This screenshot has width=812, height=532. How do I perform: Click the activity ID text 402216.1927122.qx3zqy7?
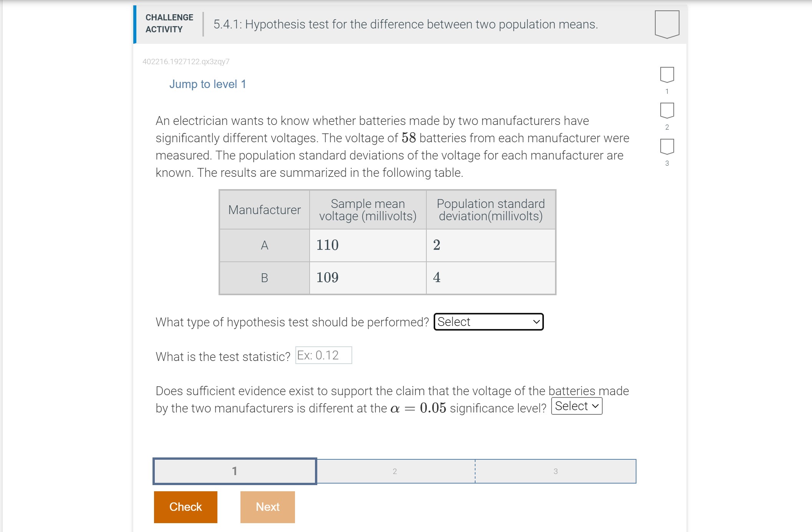186,62
